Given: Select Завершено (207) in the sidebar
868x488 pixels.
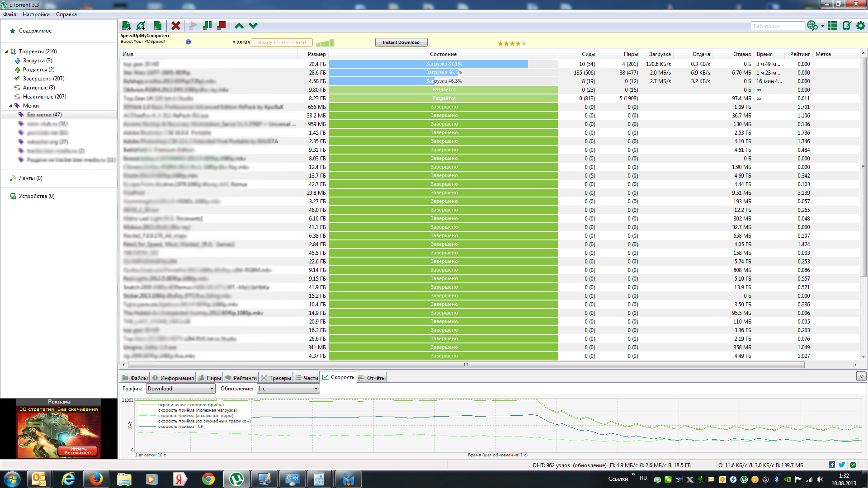Looking at the screenshot, I should [x=43, y=79].
